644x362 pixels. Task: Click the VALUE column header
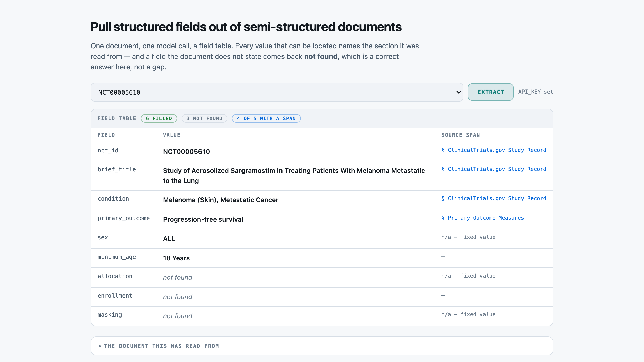(x=172, y=135)
